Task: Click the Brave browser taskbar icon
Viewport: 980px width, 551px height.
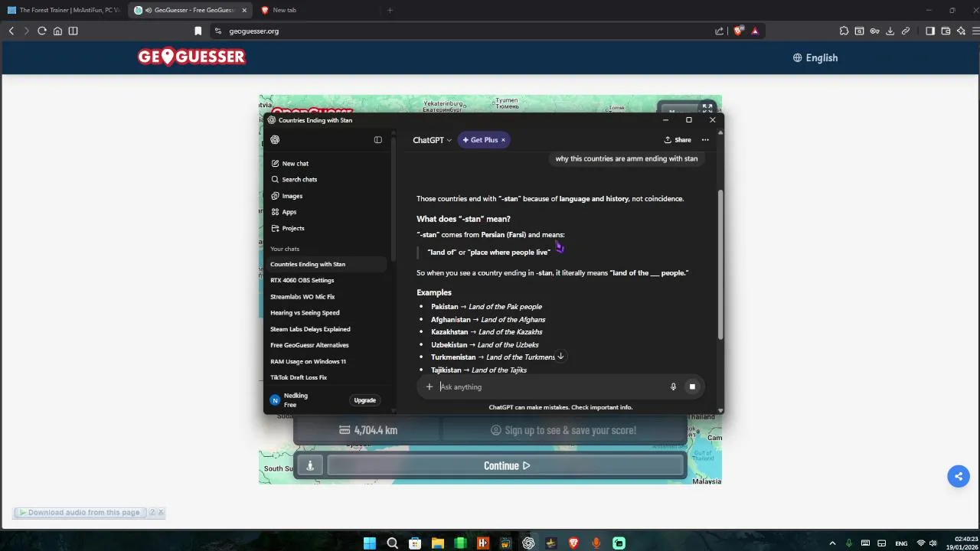Action: [573, 543]
